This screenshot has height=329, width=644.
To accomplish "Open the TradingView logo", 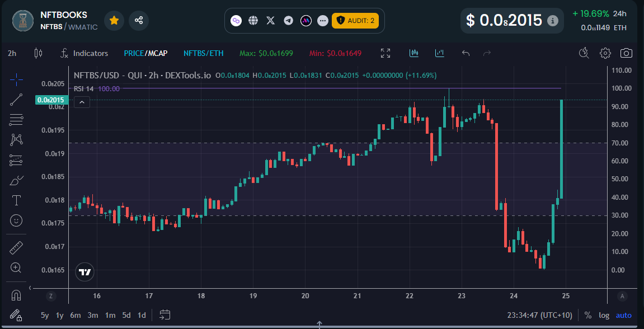I will click(85, 272).
